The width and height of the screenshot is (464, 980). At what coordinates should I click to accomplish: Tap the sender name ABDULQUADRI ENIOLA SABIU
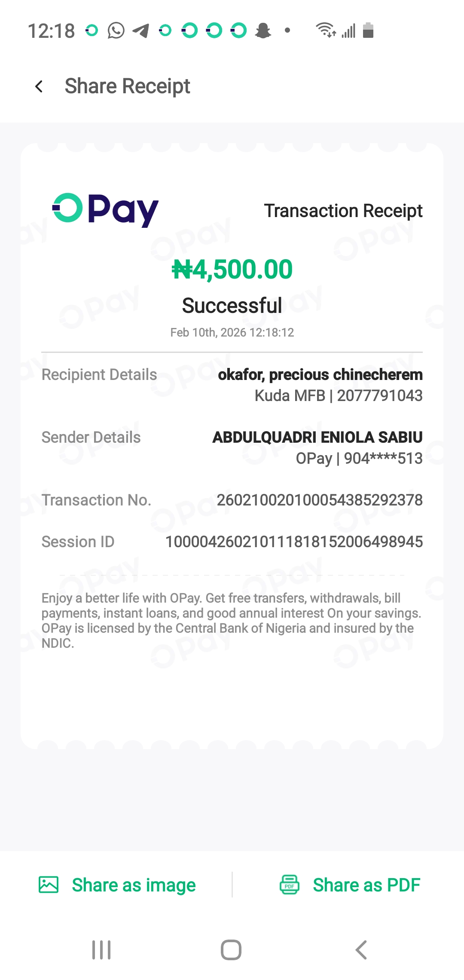[x=317, y=437]
